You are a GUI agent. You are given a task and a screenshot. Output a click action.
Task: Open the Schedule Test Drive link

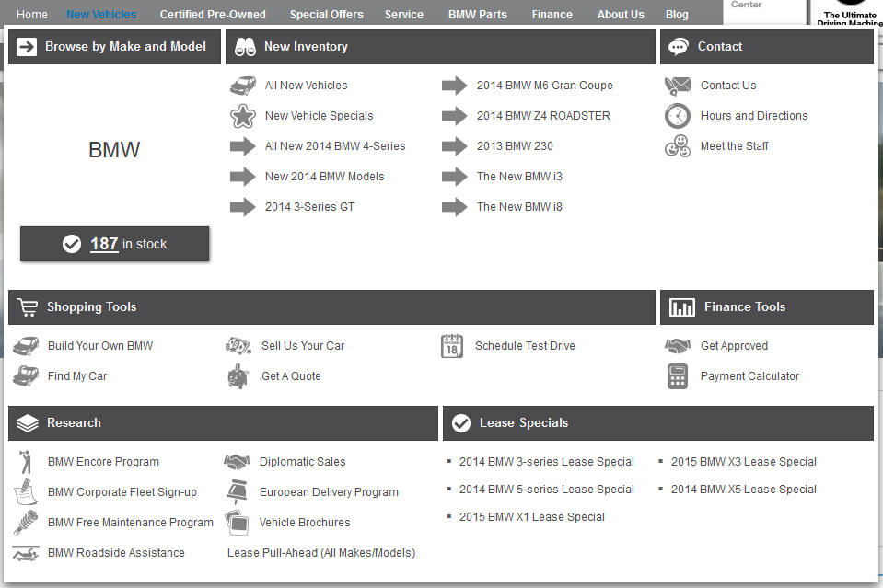[525, 346]
